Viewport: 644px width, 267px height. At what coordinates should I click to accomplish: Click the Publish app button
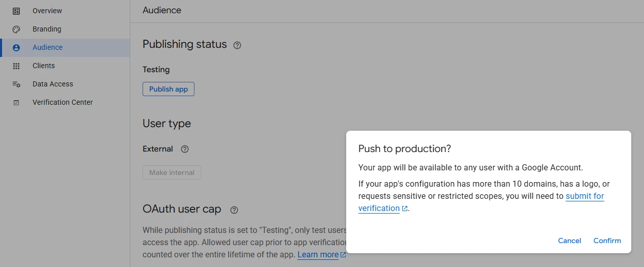pyautogui.click(x=169, y=89)
